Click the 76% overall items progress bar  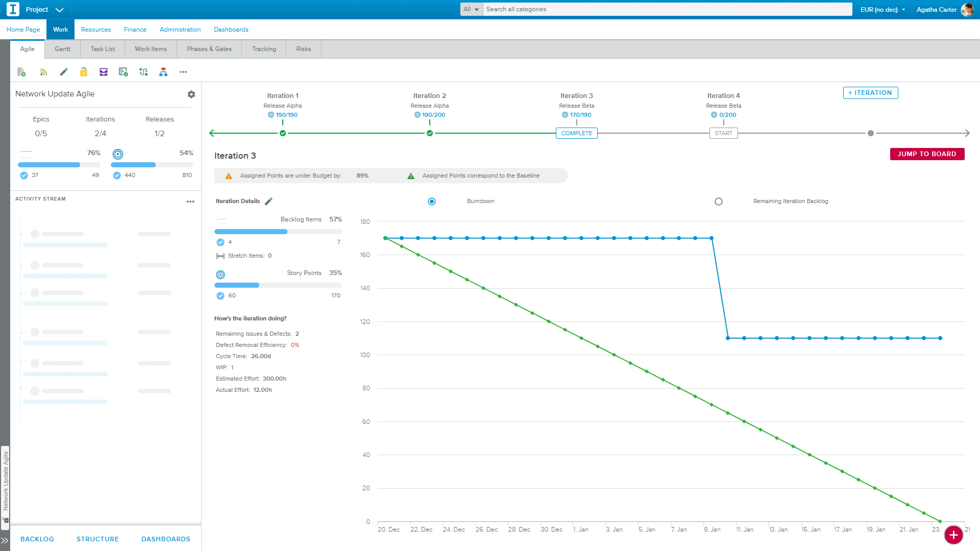point(59,165)
